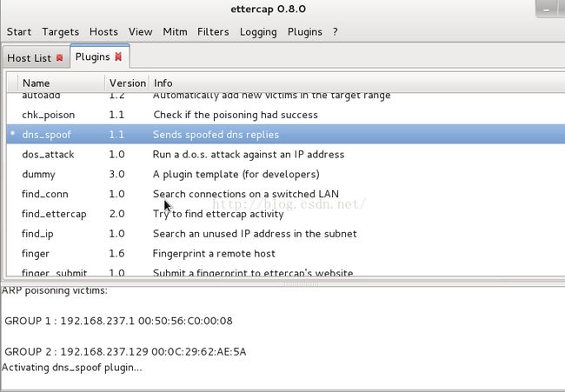Open the ? help menu
The height and width of the screenshot is (392, 565).
[336, 32]
